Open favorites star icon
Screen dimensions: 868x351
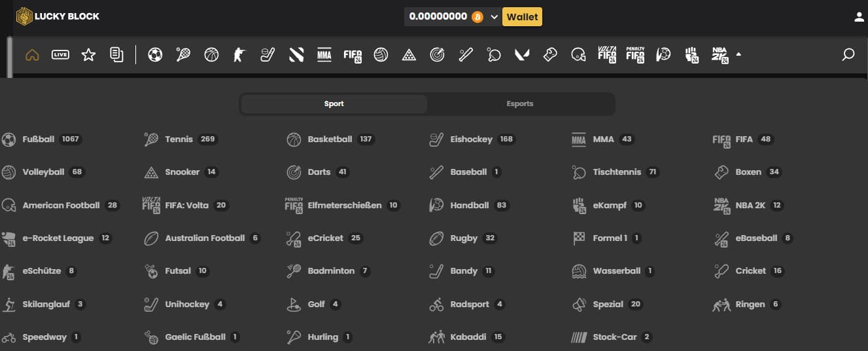[88, 55]
